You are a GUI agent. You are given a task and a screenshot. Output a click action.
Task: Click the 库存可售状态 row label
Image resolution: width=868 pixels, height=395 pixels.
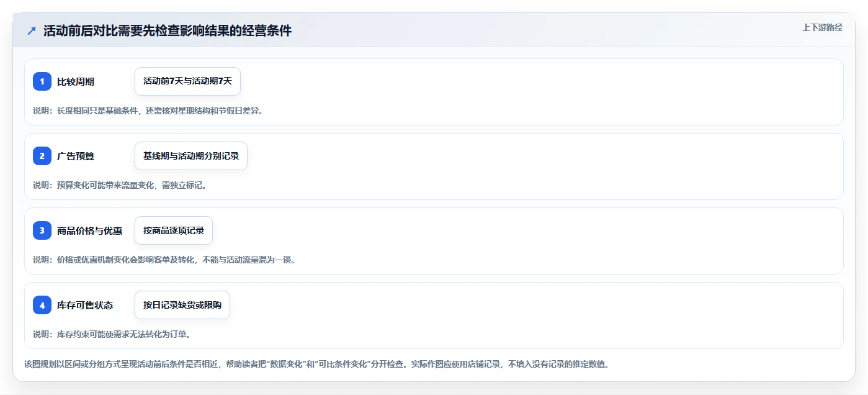[85, 305]
